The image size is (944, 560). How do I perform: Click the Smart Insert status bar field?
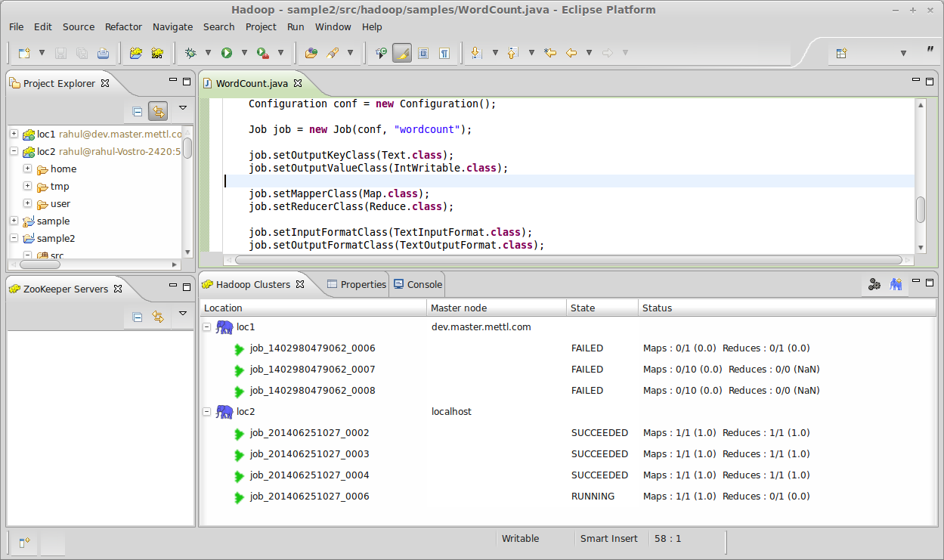[x=609, y=539]
